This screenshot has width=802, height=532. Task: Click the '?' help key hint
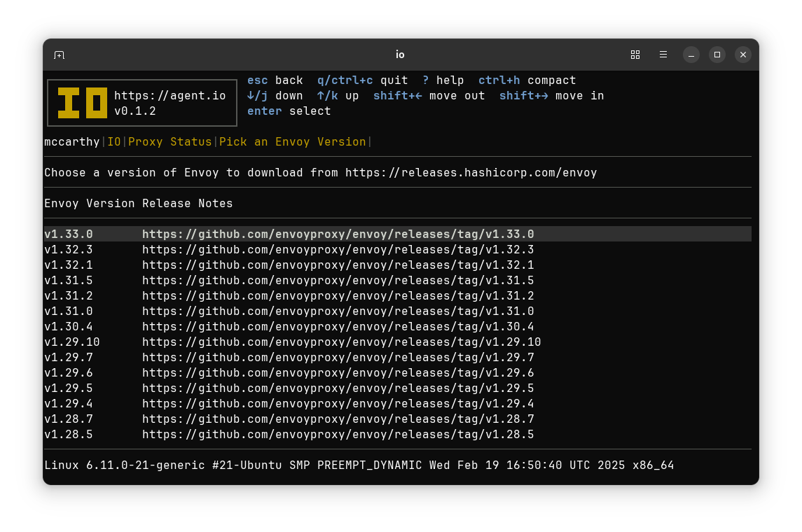443,80
